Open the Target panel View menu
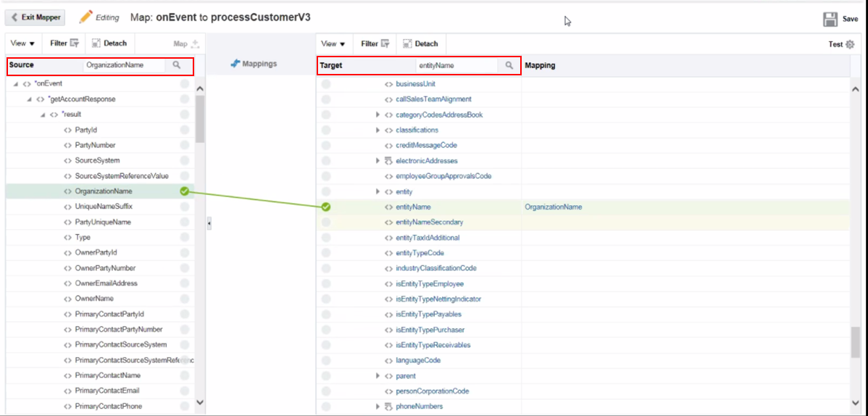The image size is (868, 416). click(333, 43)
